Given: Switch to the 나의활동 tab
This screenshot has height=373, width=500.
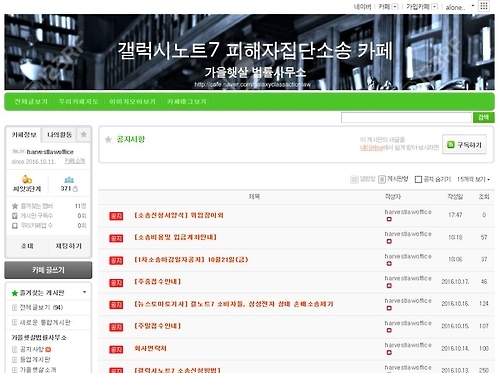Looking at the screenshot, I should click(x=59, y=135).
